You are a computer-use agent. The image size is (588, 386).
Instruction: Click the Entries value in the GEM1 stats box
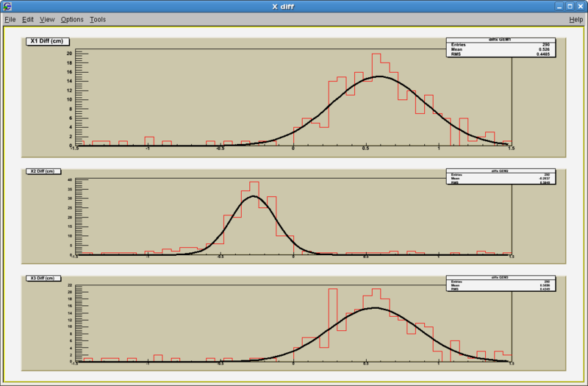545,45
